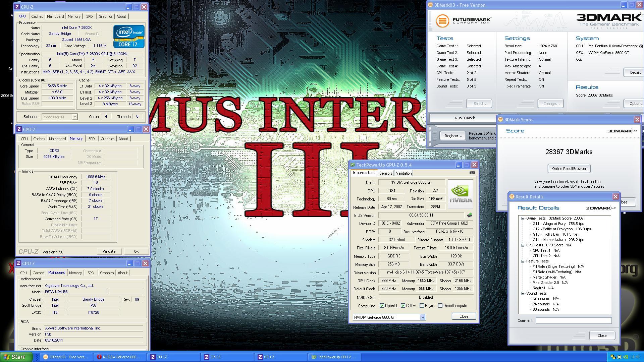
Task: Open About tab in top CPU-Z window
Action: point(121,16)
